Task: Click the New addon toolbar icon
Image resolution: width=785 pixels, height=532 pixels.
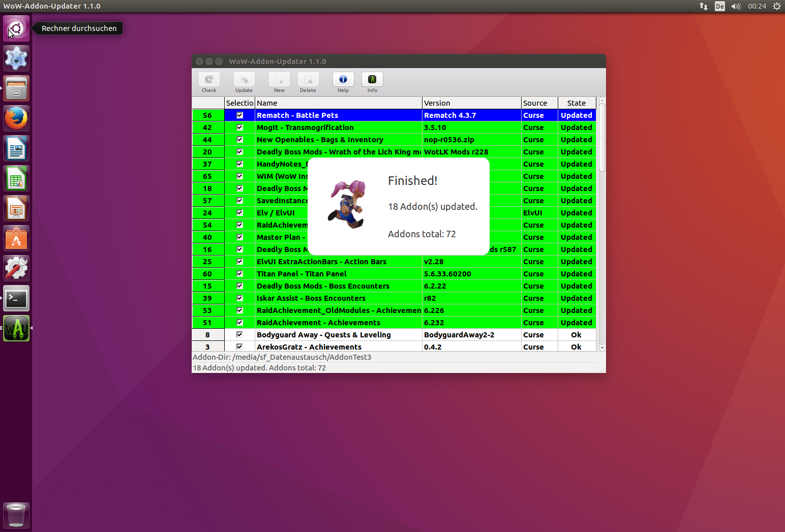Action: [x=279, y=80]
